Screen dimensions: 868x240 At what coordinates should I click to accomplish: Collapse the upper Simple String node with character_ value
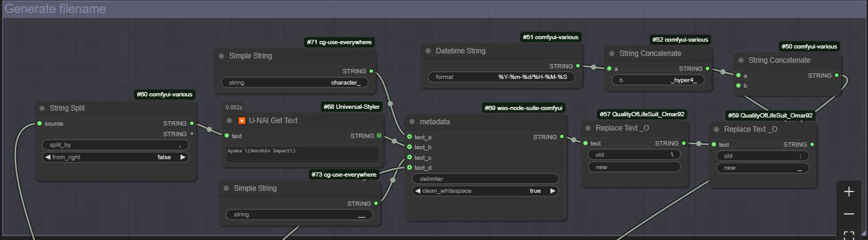coord(221,56)
